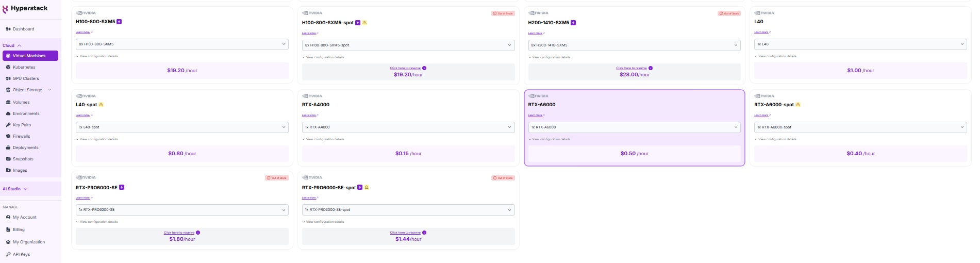Click the Hyperstack logo in the sidebar

pyautogui.click(x=25, y=9)
